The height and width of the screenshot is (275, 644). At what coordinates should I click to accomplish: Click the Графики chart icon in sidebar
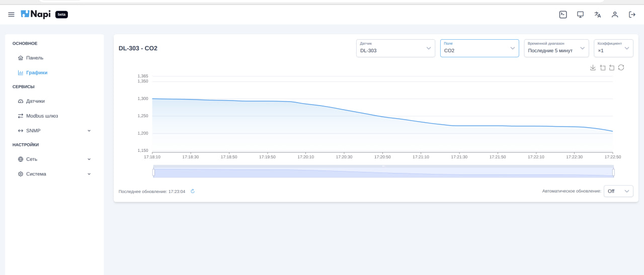point(21,72)
